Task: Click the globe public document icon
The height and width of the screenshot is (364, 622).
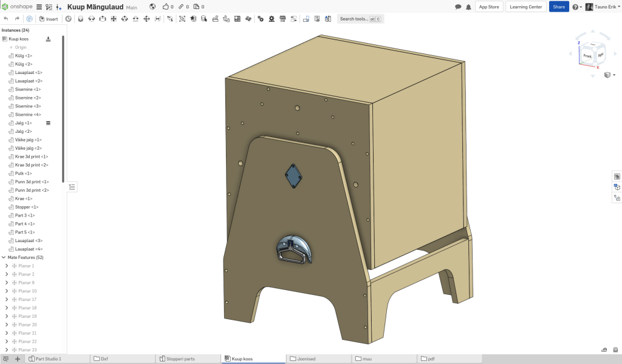Action: (152, 7)
